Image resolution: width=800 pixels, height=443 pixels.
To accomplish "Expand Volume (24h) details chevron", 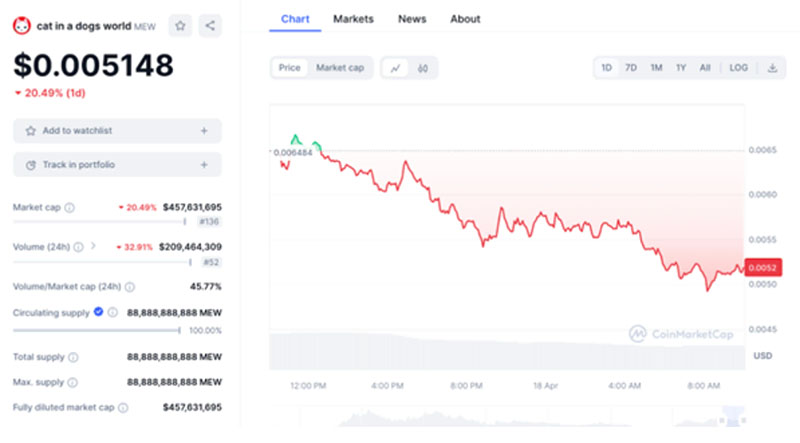I will tap(93, 246).
